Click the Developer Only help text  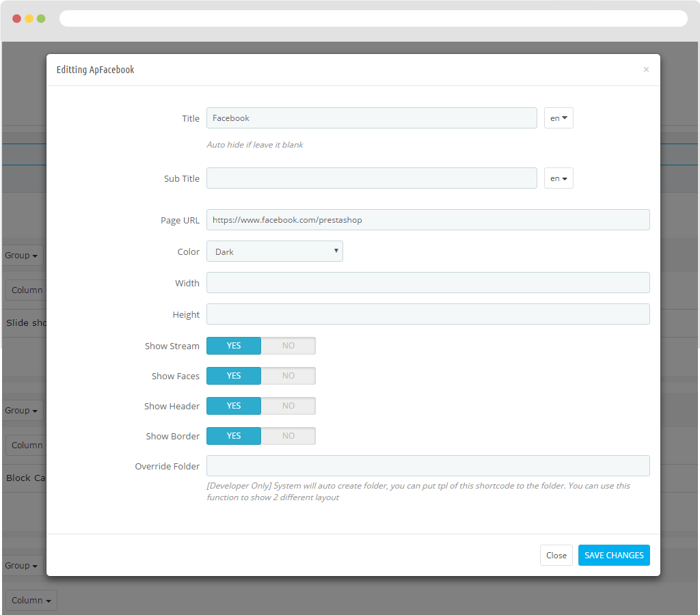(418, 491)
